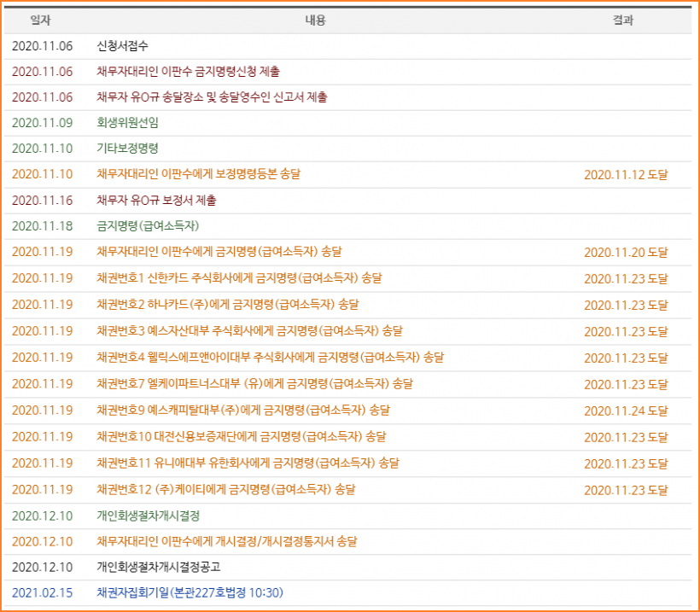Select 개시결정/개시결정통지서 송달 entry

coord(227,541)
